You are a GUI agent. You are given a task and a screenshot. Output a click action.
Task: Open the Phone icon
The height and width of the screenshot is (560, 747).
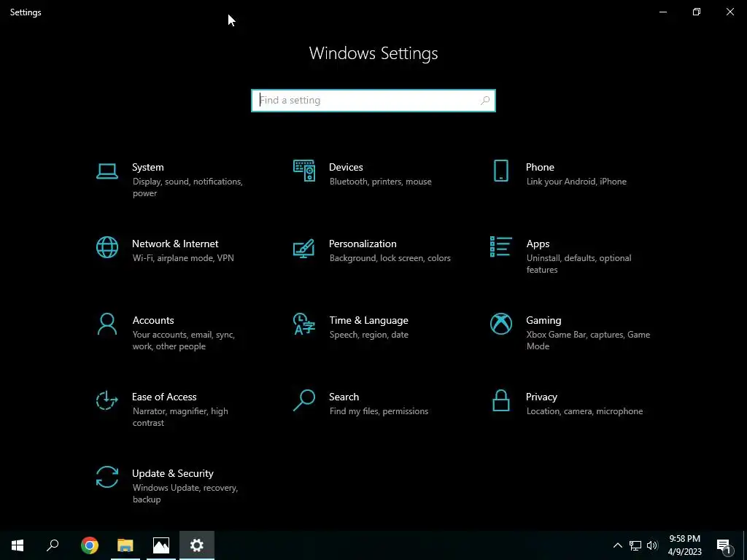pos(500,171)
